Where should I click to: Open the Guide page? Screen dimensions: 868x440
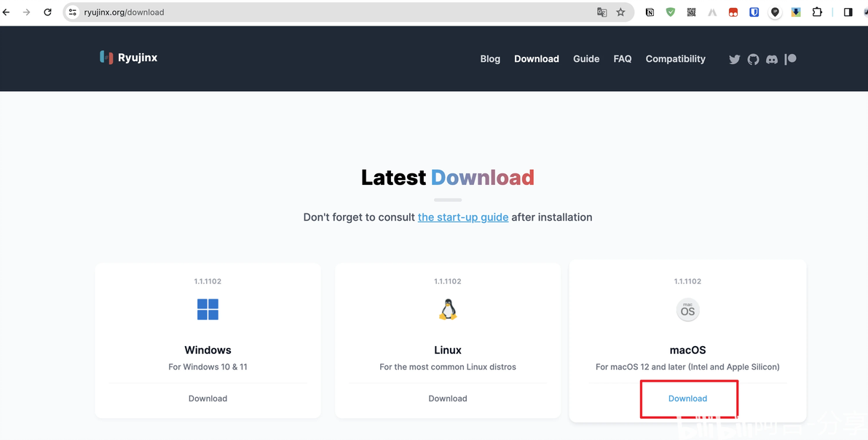pos(586,59)
